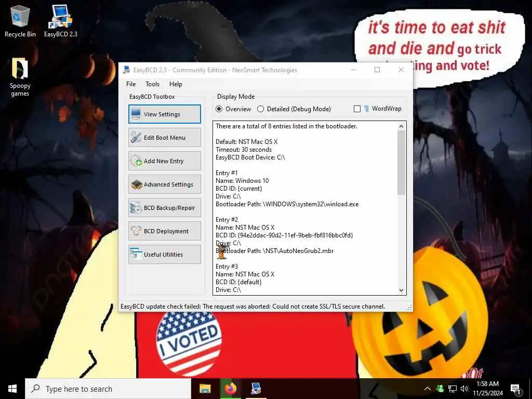The image size is (532, 399).
Task: Click 'BCD ID: {default}' line
Action: [x=238, y=282]
